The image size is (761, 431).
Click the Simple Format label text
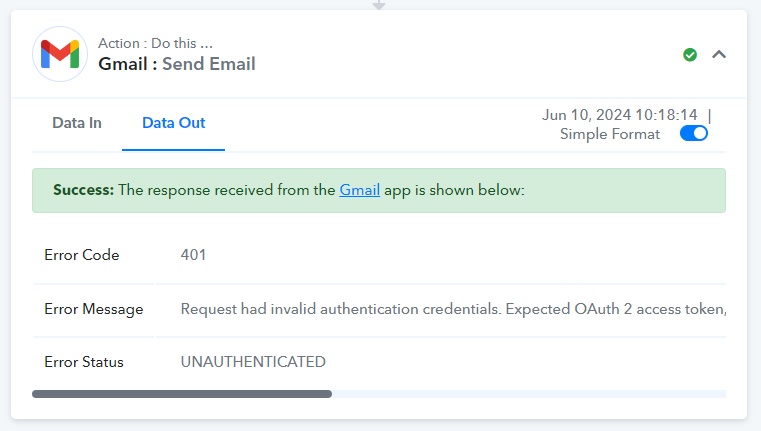tap(610, 134)
